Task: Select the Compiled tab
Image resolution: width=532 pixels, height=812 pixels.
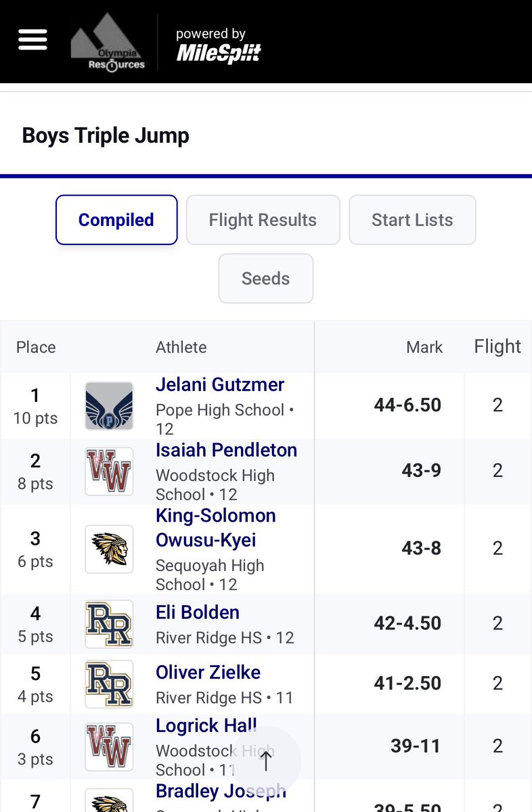Action: [116, 220]
